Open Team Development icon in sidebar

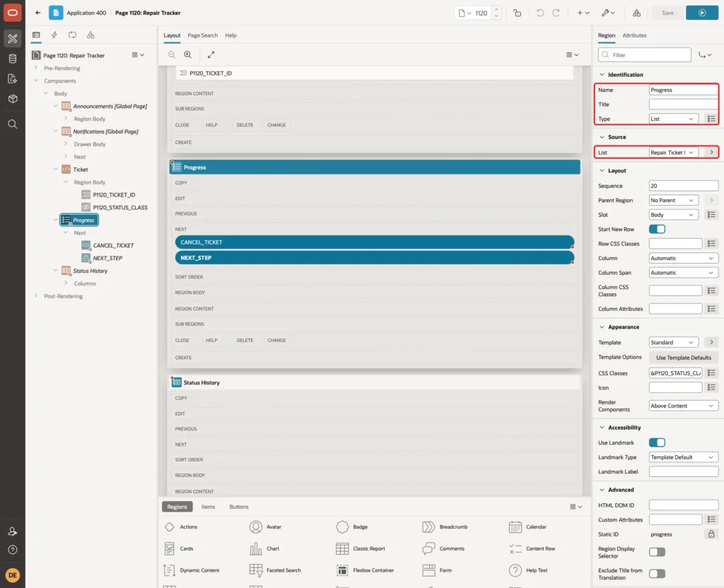pyautogui.click(x=13, y=79)
